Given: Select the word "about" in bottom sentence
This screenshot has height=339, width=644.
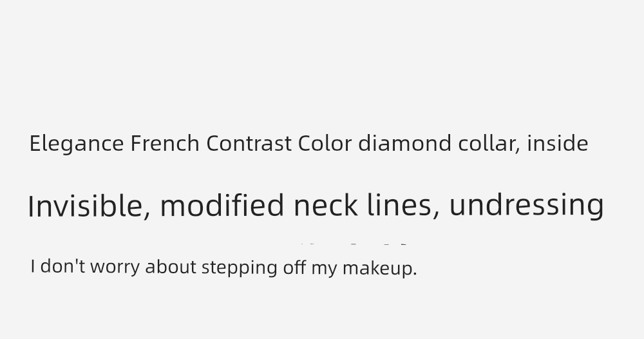Looking at the screenshot, I should click(171, 267).
